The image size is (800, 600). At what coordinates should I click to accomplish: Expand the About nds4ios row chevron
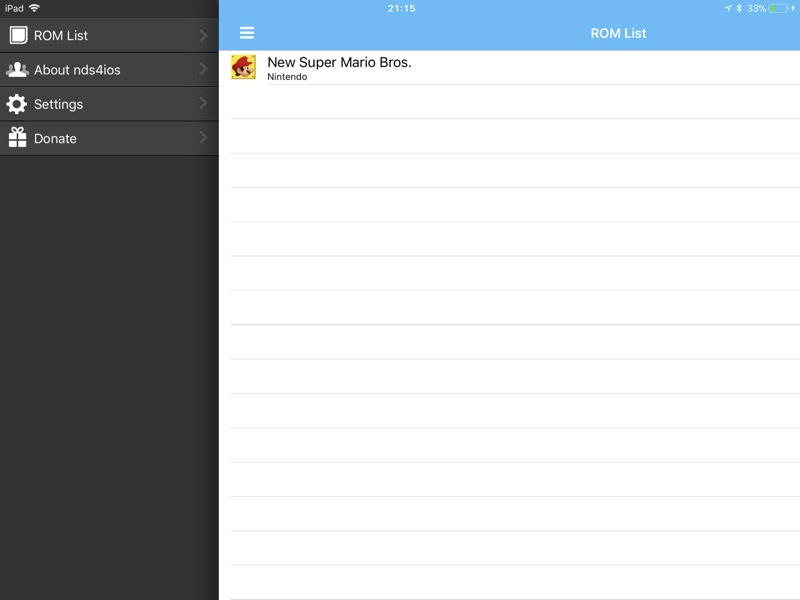click(203, 68)
